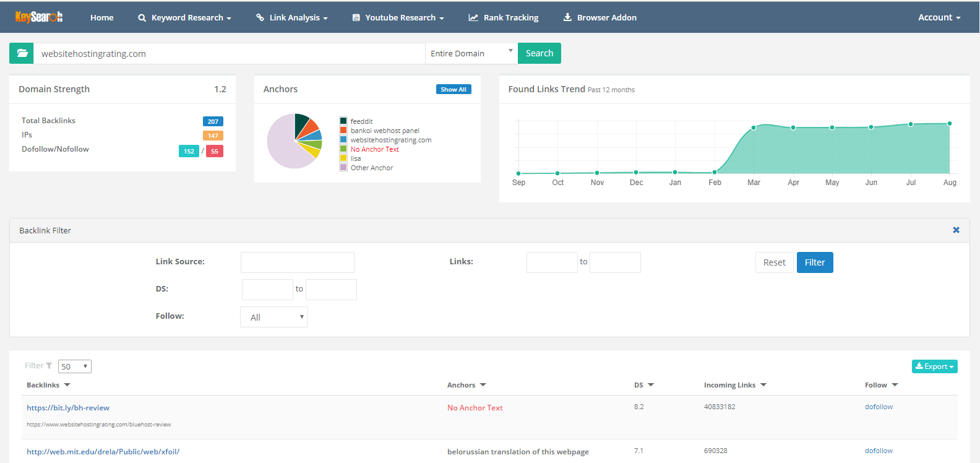Sort by Backlinks column arrow

(67, 385)
